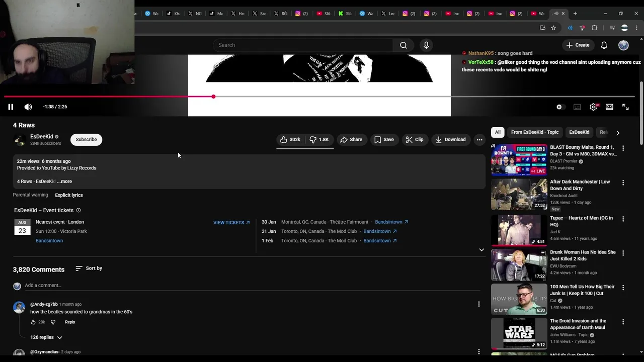
Task: Expand the description with ...more
Action: coord(64,182)
